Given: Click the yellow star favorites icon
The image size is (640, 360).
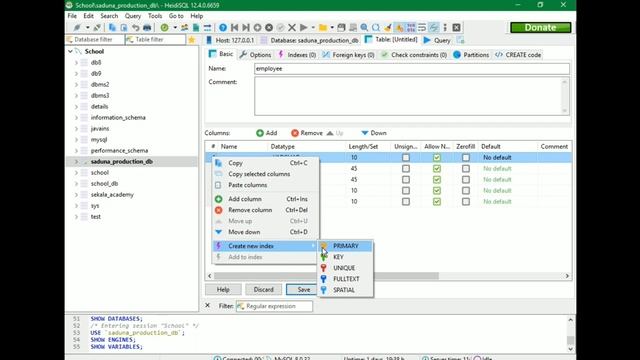Looking at the screenshot, I should coord(191,40).
